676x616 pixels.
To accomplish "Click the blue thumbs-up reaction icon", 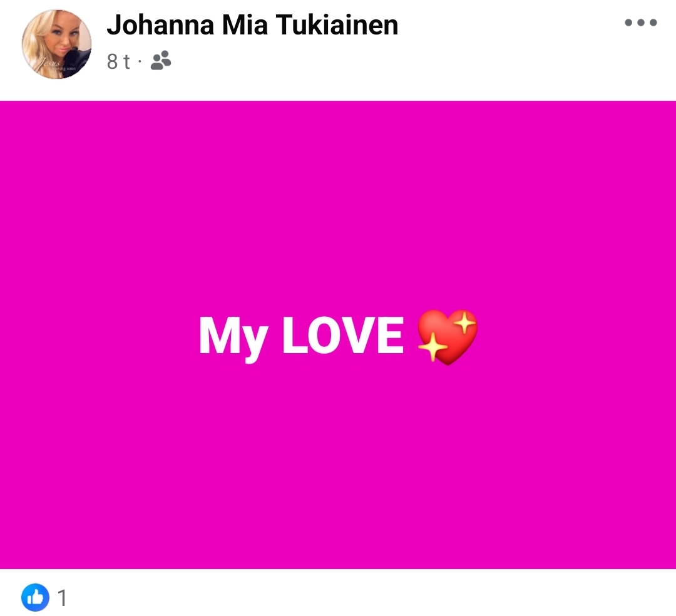I will pyautogui.click(x=35, y=597).
